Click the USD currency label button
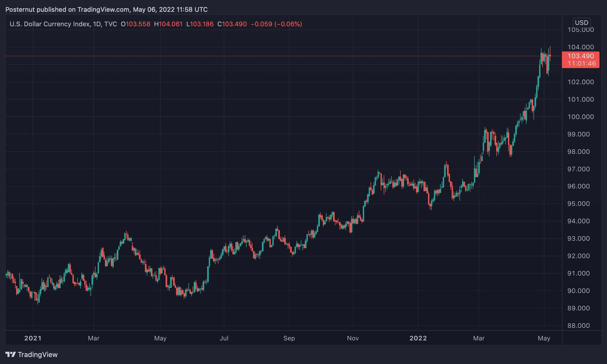Image resolution: width=607 pixels, height=364 pixels. (x=582, y=23)
